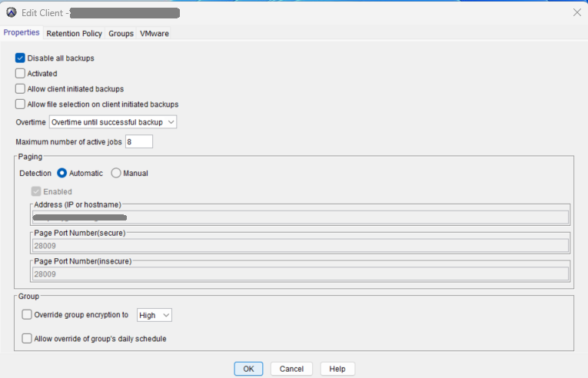Viewport: 588px width, 378px height.
Task: Open Help for this dialog
Action: [337, 369]
